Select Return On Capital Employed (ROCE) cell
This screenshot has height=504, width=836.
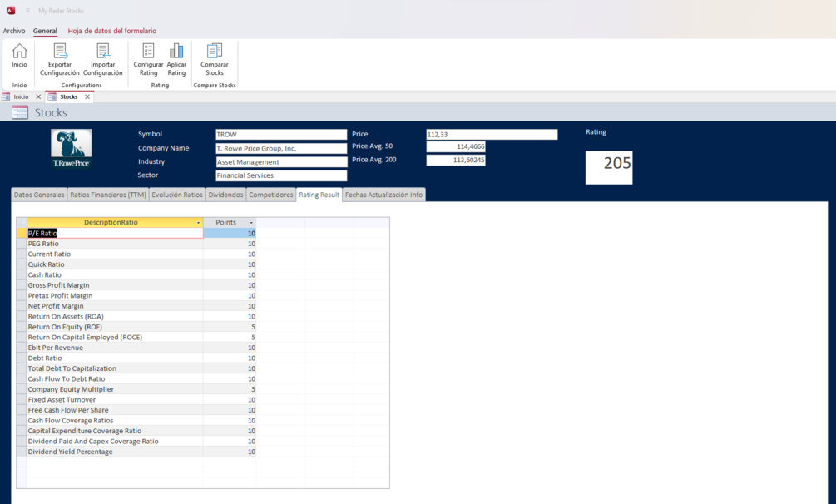tap(115, 337)
